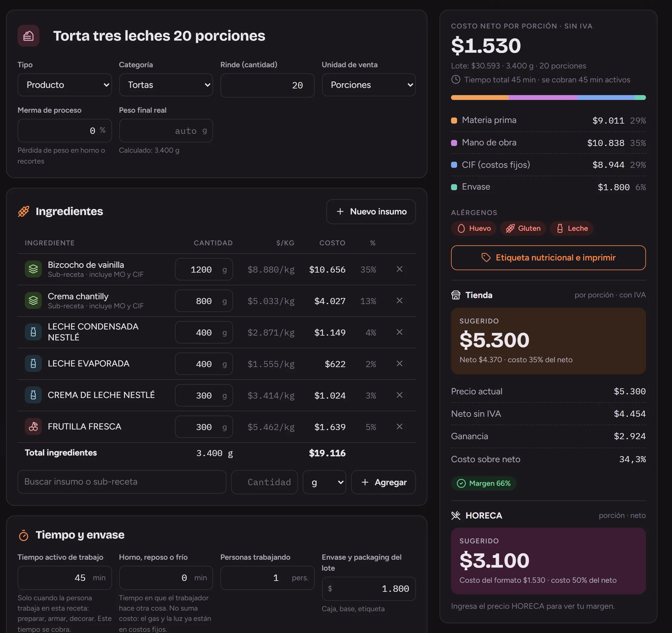
Task: Click the Huevo allergen tag
Action: pyautogui.click(x=473, y=229)
